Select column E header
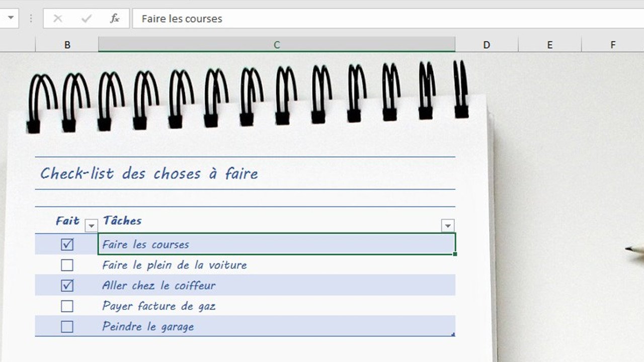 pyautogui.click(x=549, y=45)
